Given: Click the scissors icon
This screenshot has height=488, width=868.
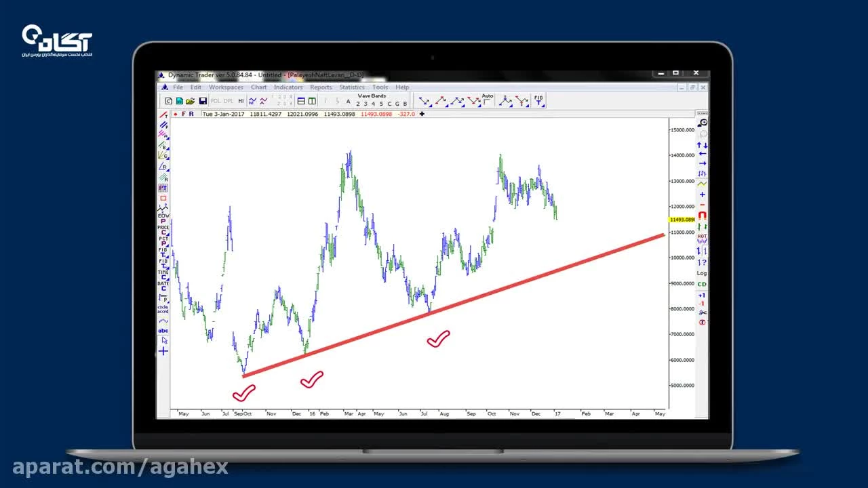Looking at the screenshot, I should pyautogui.click(x=703, y=312).
